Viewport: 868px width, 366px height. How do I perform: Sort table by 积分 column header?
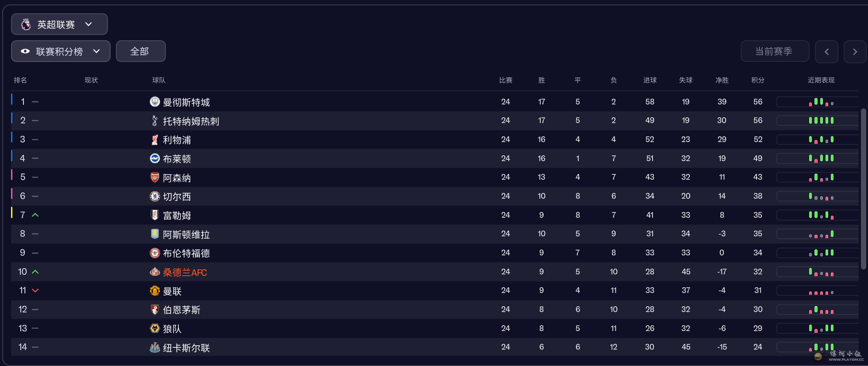(x=757, y=80)
